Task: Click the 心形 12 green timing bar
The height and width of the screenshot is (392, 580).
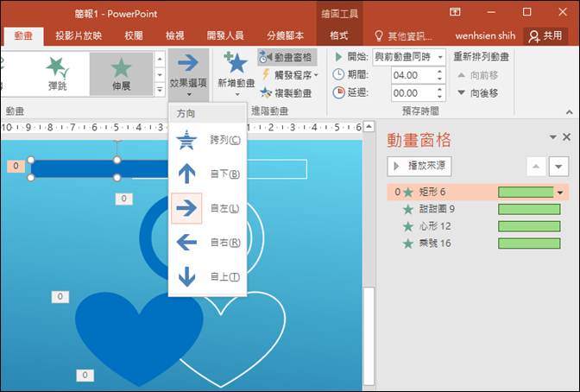Action: point(529,226)
